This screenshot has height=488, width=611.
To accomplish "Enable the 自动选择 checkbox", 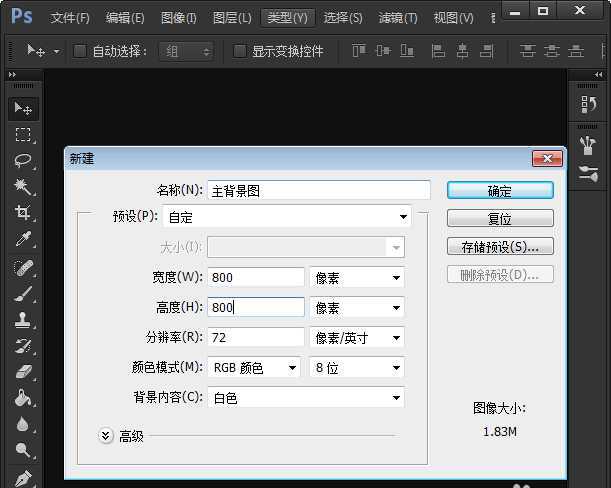I will click(80, 51).
